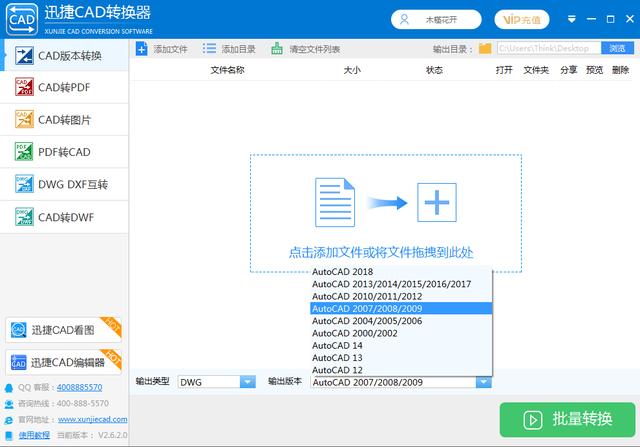
Task: Click the 文件名称 column header
Action: click(227, 70)
